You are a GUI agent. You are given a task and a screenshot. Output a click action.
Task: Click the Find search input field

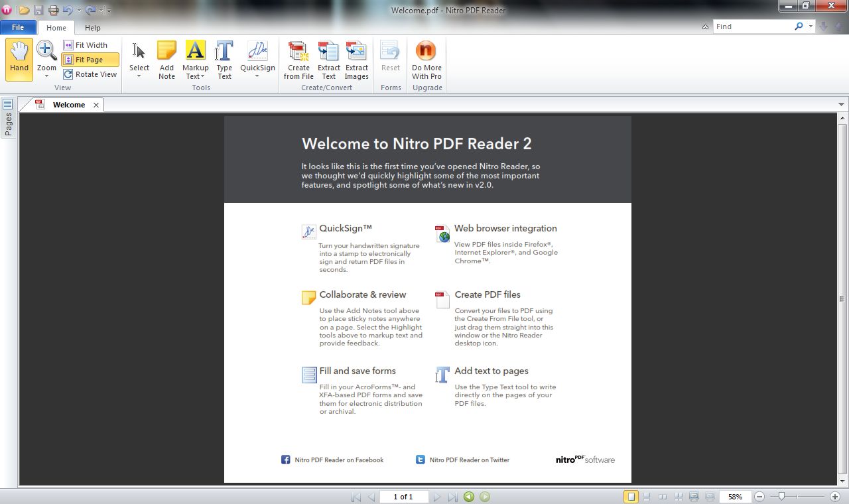pyautogui.click(x=753, y=27)
